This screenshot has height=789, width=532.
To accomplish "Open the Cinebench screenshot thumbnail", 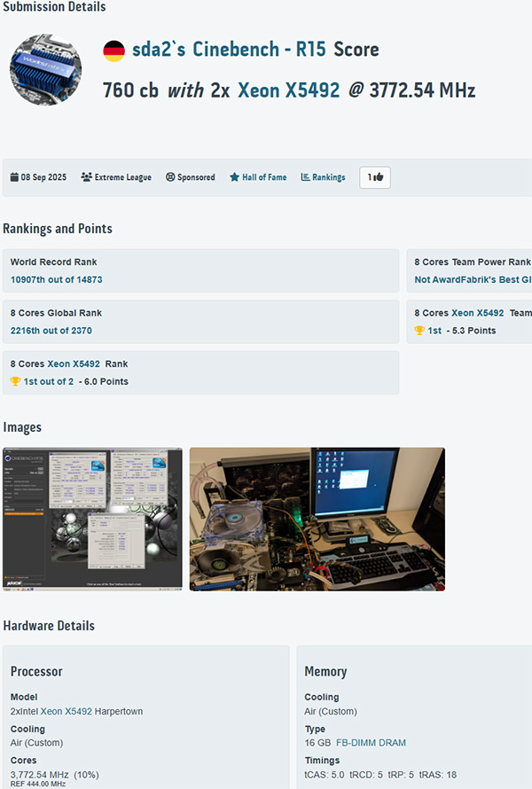I will [x=92, y=519].
